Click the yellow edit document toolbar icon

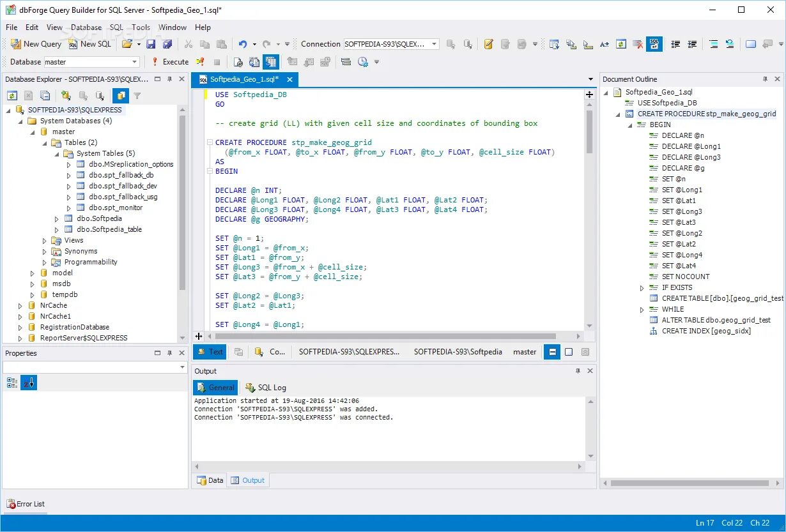coord(489,44)
